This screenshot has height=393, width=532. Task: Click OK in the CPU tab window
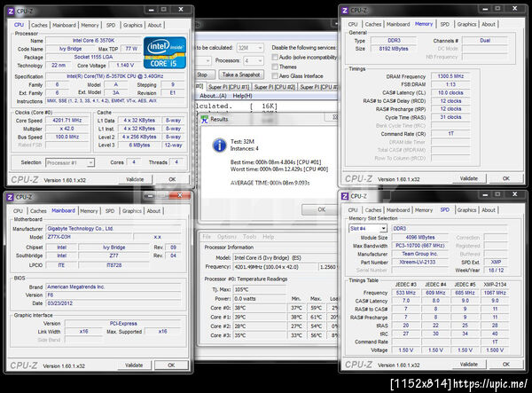pyautogui.click(x=172, y=179)
